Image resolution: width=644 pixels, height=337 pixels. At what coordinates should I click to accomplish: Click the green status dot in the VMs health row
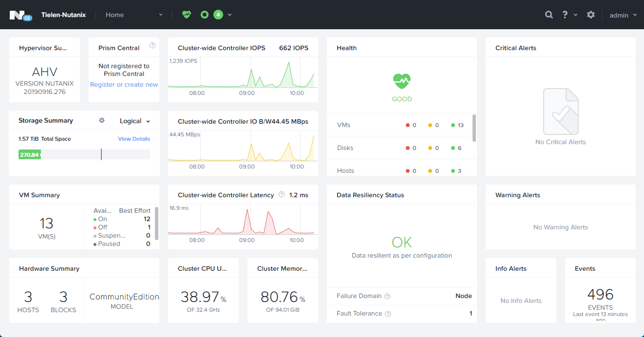(453, 125)
